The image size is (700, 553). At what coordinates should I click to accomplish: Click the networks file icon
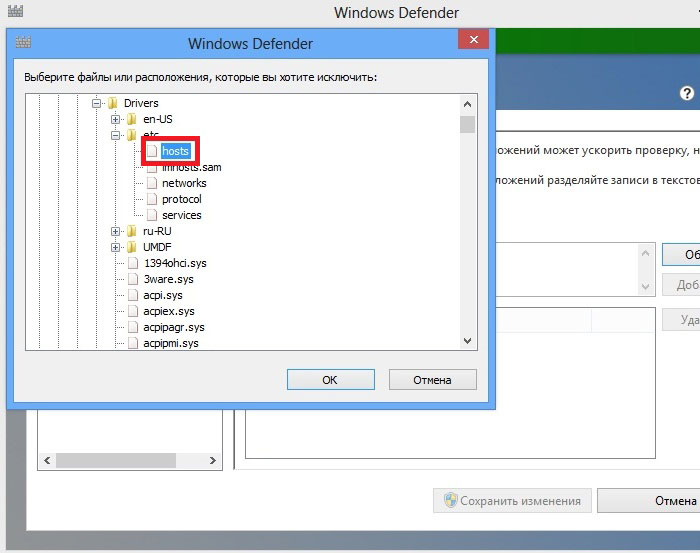pos(152,183)
